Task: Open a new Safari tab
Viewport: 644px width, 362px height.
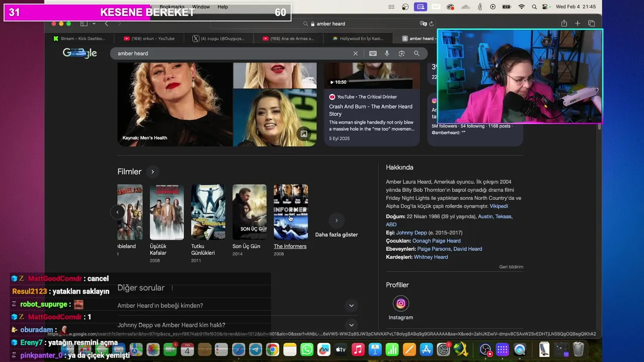Action: [x=578, y=24]
